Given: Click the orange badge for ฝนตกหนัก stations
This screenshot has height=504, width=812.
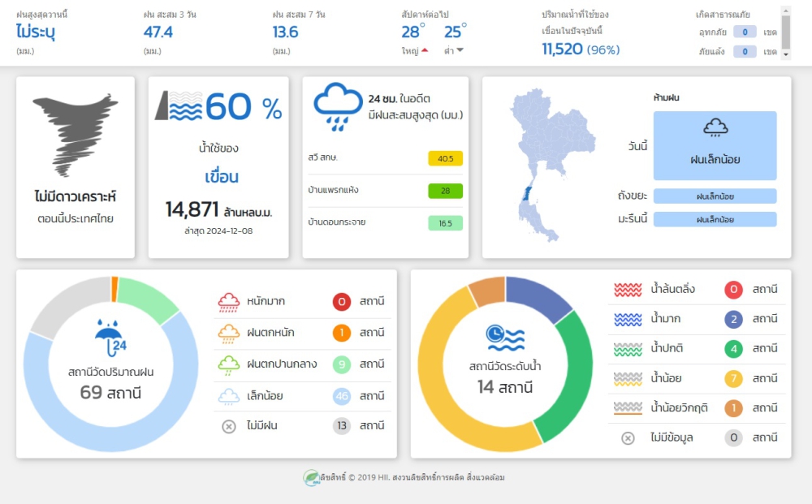Looking at the screenshot, I should coord(342,333).
